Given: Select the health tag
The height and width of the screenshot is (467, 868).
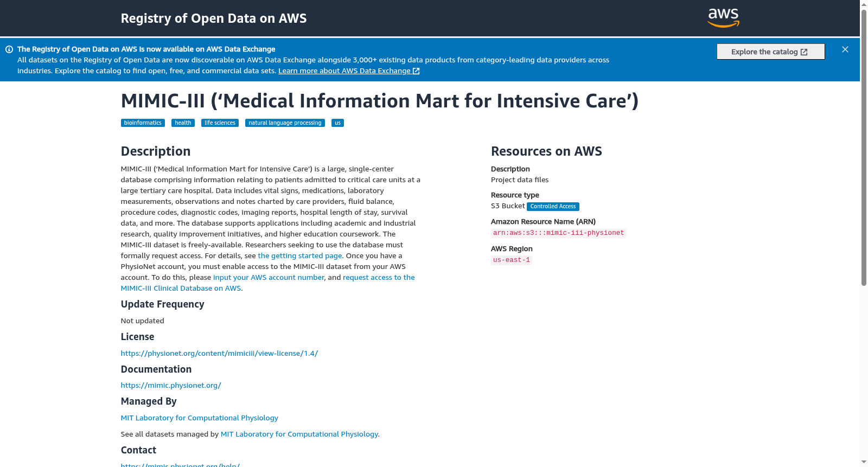Looking at the screenshot, I should click(183, 123).
